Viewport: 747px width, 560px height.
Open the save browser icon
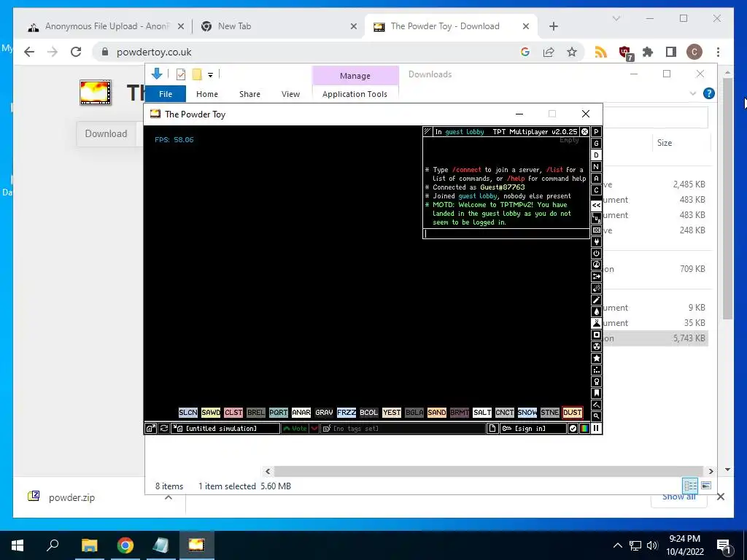[x=150, y=429]
